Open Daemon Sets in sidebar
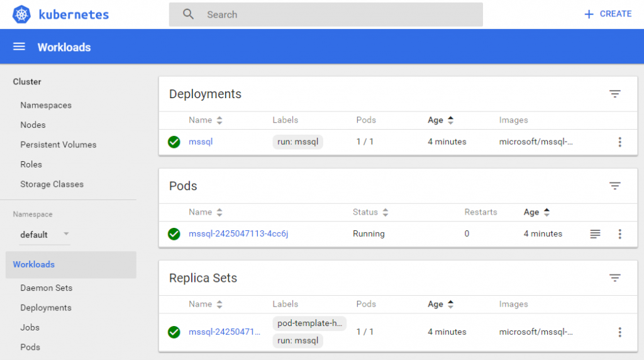The image size is (644, 360). [x=46, y=288]
